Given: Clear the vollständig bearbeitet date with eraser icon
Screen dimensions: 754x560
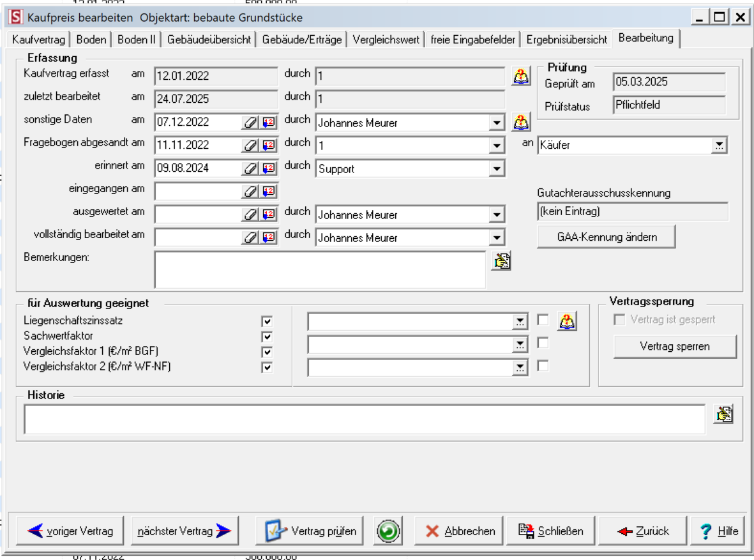Looking at the screenshot, I should pos(250,237).
